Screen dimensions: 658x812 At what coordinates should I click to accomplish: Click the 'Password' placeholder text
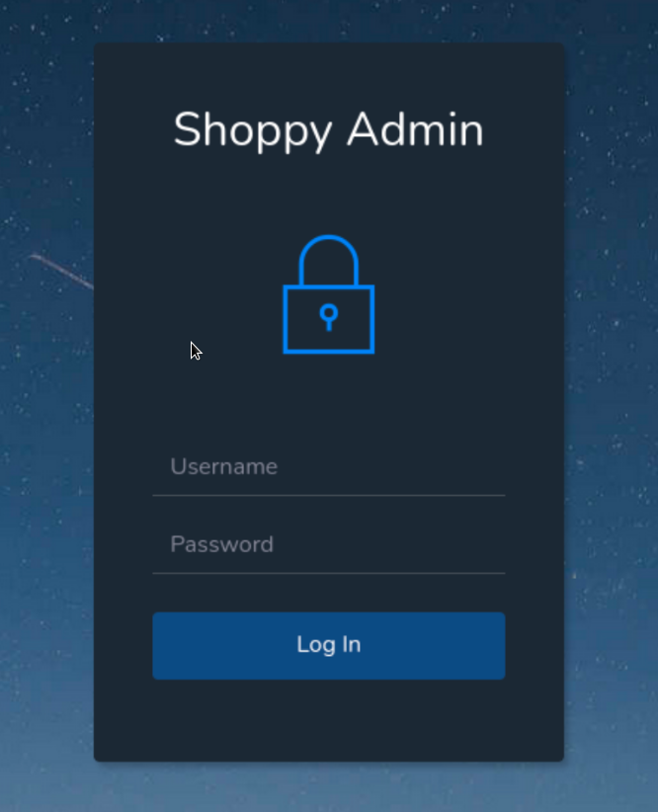[221, 544]
